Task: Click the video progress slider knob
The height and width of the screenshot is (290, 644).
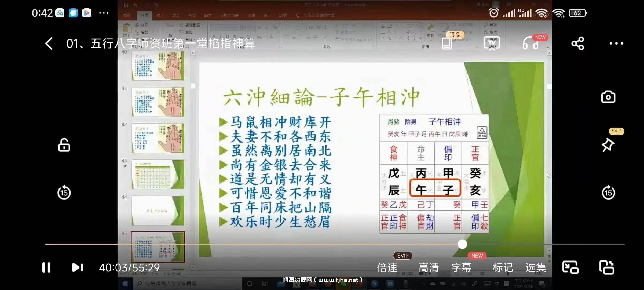Action: (462, 244)
